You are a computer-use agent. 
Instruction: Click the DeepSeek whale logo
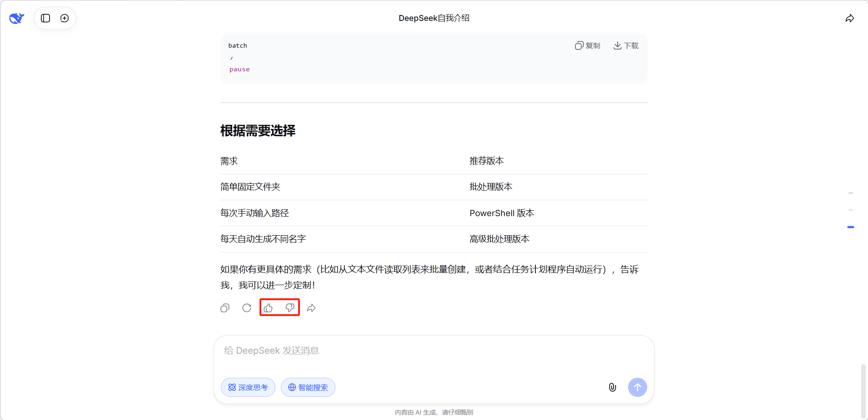(16, 18)
